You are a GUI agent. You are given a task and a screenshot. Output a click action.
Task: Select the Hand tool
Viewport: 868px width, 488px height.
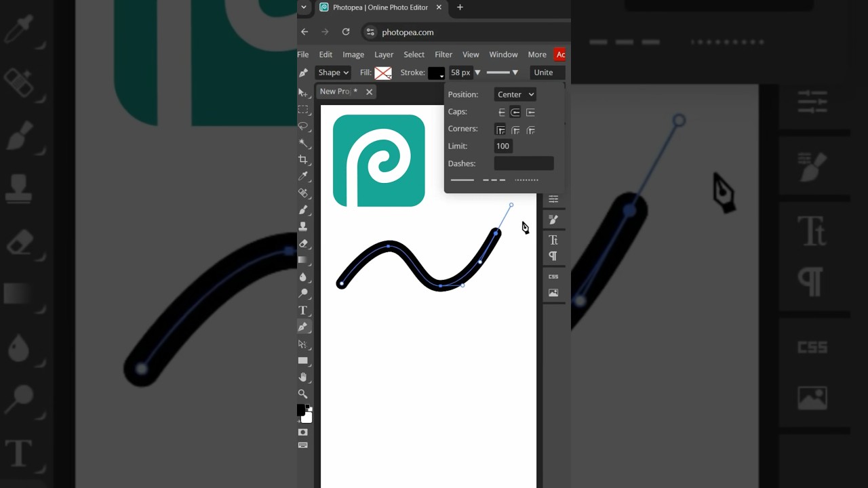coord(303,377)
